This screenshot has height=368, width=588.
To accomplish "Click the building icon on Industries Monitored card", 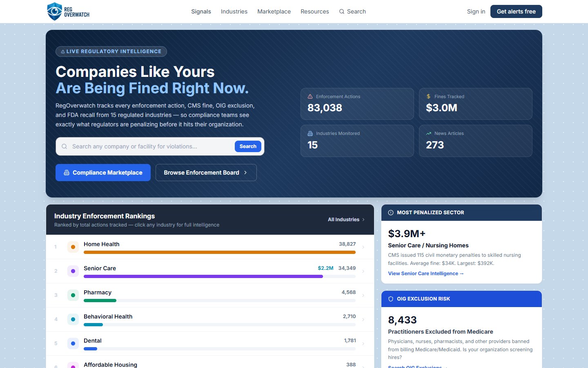I will click(x=310, y=133).
